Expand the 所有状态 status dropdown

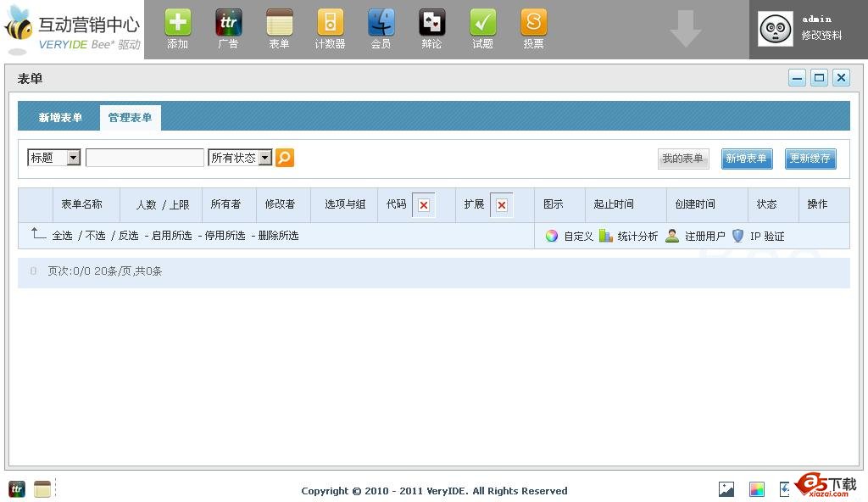265,158
